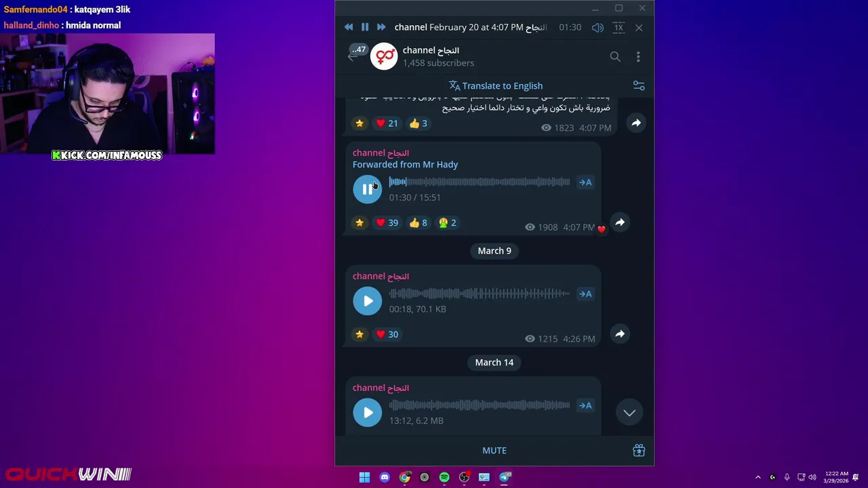
Task: Pause the voice message in the top player bar
Action: 365,27
